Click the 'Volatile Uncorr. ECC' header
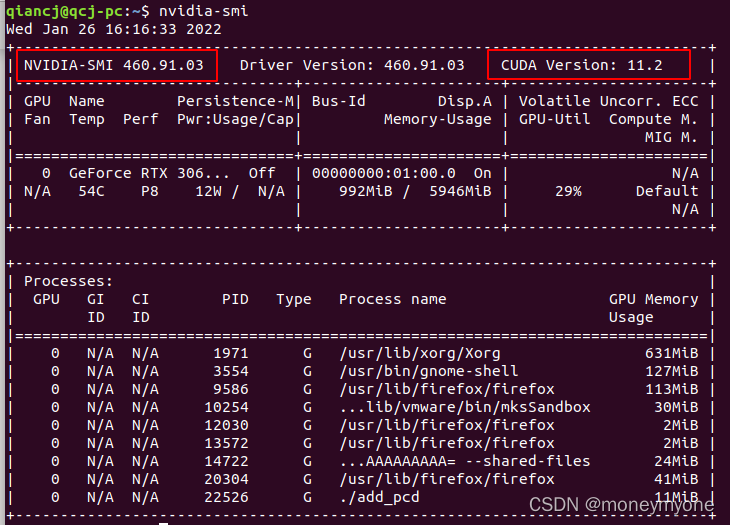Image resolution: width=730 pixels, height=525 pixels. pyautogui.click(x=608, y=101)
